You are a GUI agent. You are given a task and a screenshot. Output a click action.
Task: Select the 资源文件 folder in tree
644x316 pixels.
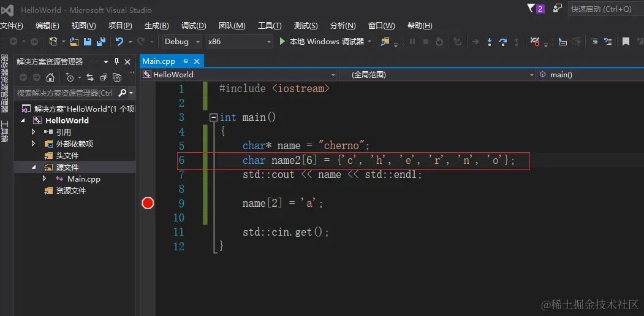70,191
